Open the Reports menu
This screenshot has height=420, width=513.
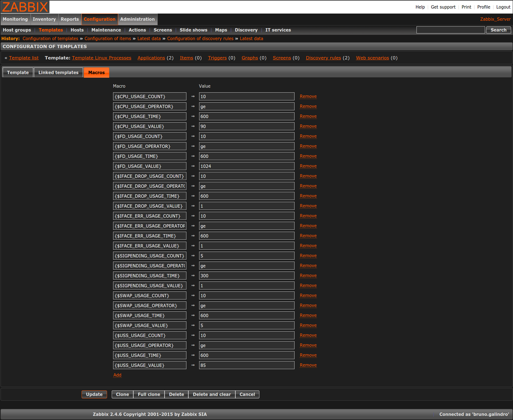coord(70,19)
